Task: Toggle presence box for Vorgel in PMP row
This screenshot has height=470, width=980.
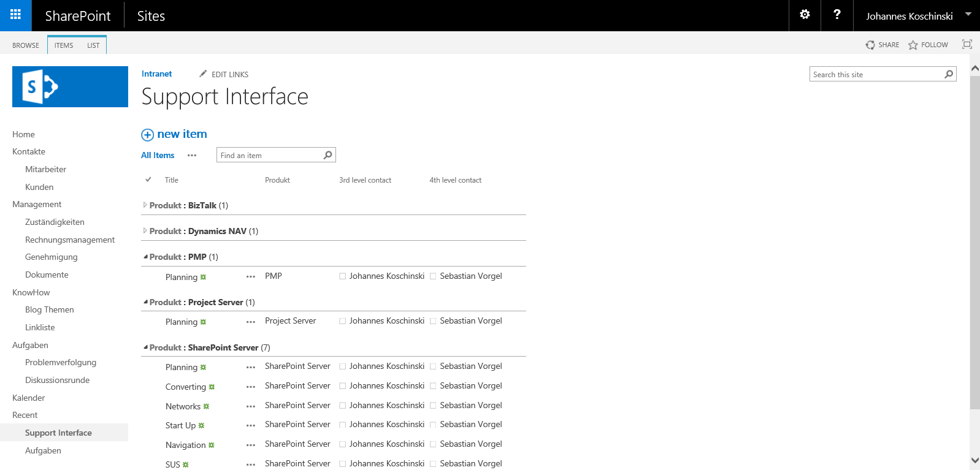Action: point(433,276)
